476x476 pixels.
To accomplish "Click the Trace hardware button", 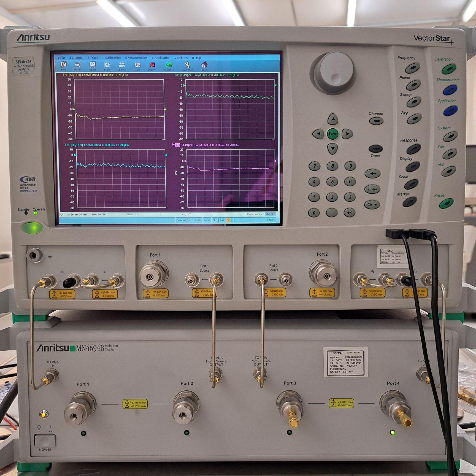I will [x=375, y=149].
